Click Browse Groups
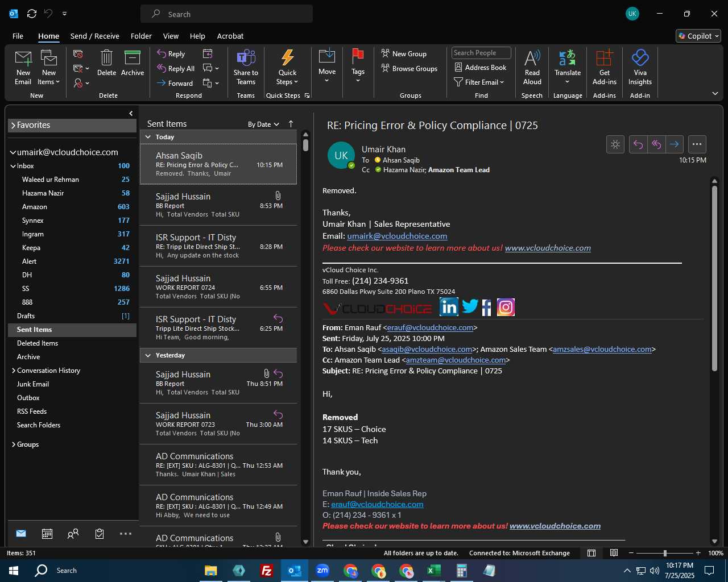Viewport: 728px width, 582px height. [409, 68]
